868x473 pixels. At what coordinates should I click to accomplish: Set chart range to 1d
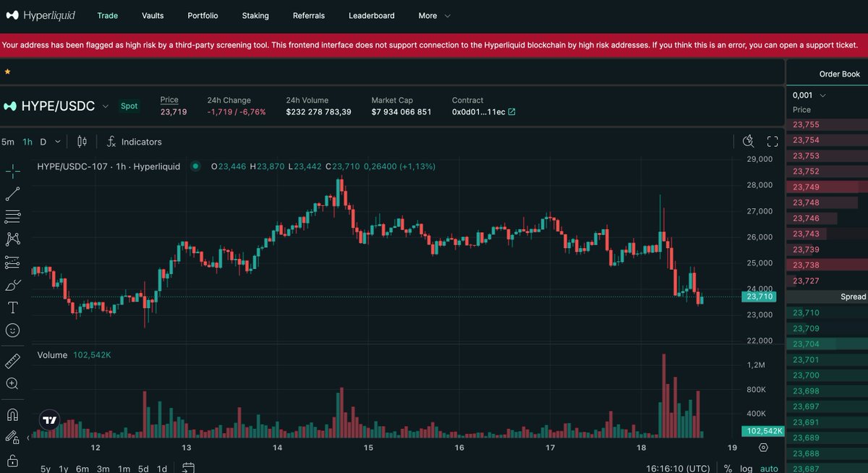point(162,469)
